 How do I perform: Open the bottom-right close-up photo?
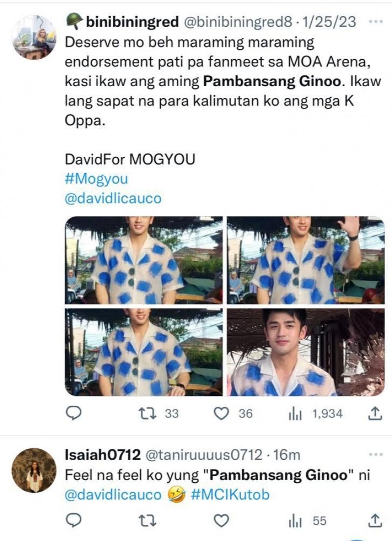306,352
